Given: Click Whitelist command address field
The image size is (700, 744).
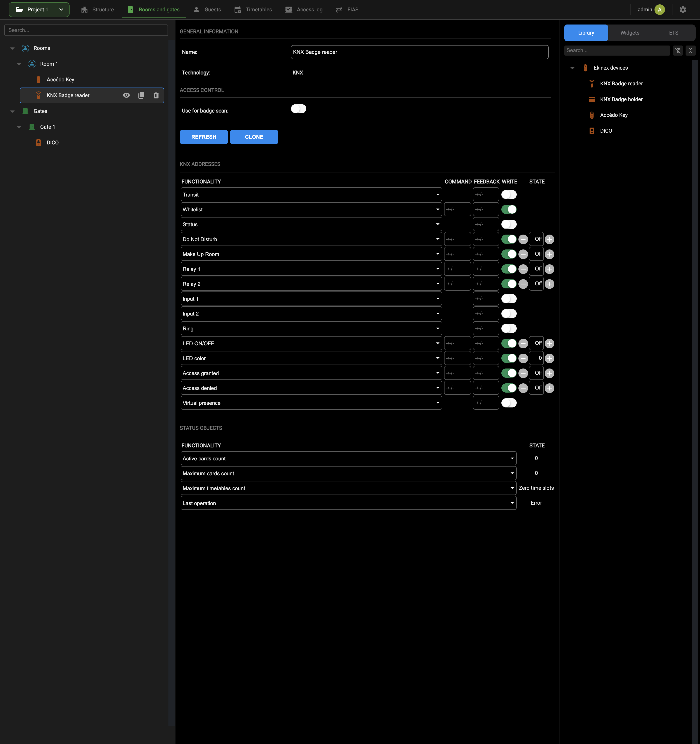Looking at the screenshot, I should [x=457, y=210].
